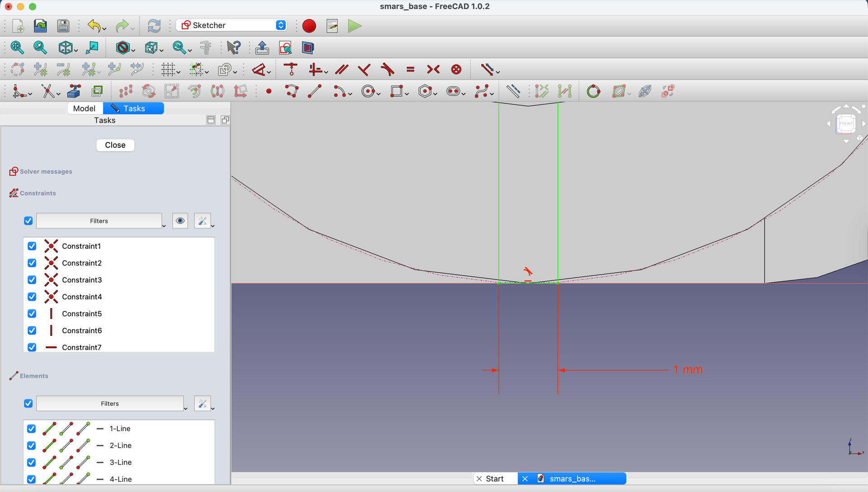This screenshot has height=492, width=868.
Task: Switch to the Tasks tab
Action: click(133, 109)
